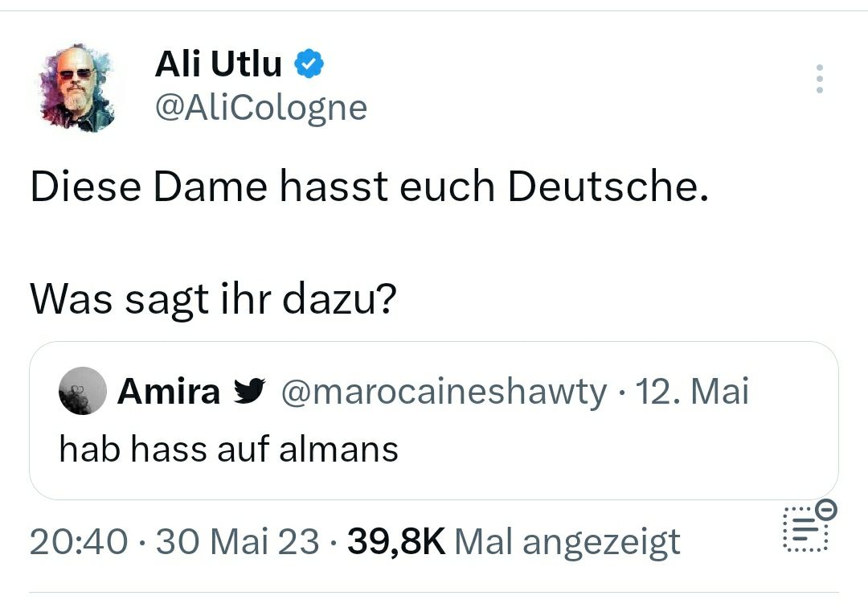This screenshot has height=608, width=868.
Task: Open Amira's small profile avatar
Action: [82, 392]
